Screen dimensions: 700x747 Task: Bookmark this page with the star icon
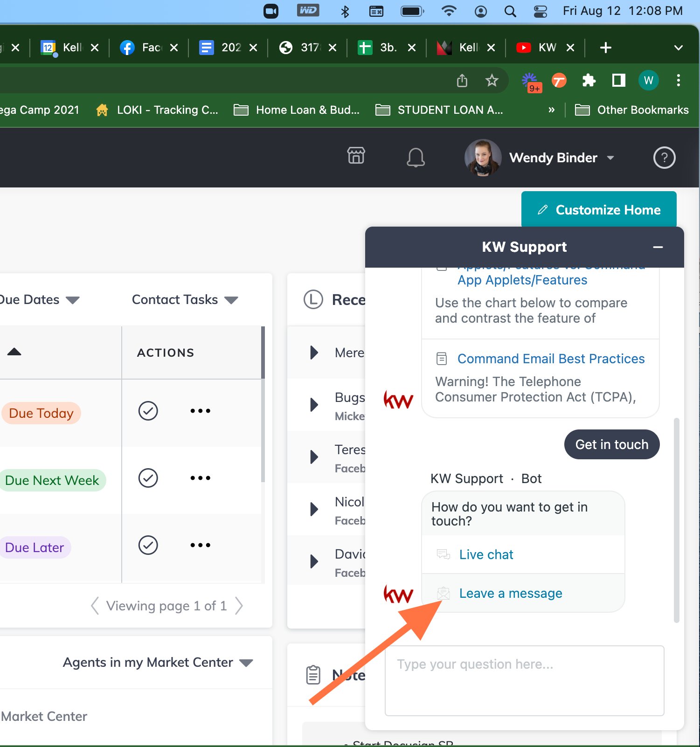pos(492,81)
